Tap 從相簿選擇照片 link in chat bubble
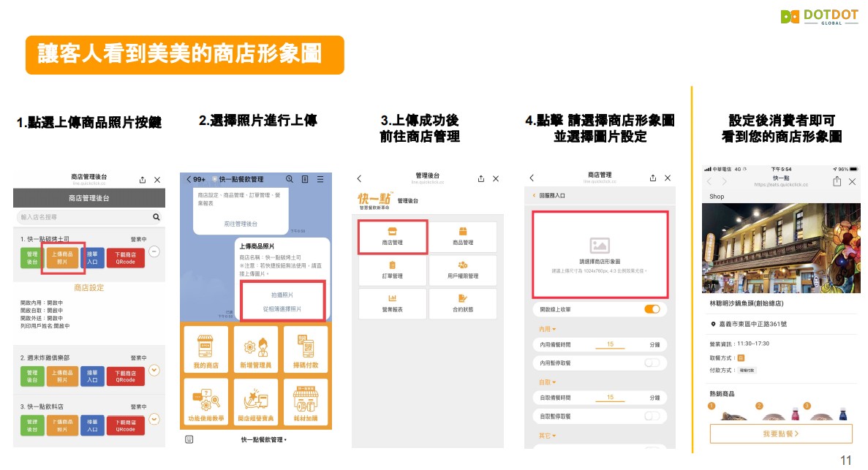This screenshot has width=868, height=470. (282, 309)
